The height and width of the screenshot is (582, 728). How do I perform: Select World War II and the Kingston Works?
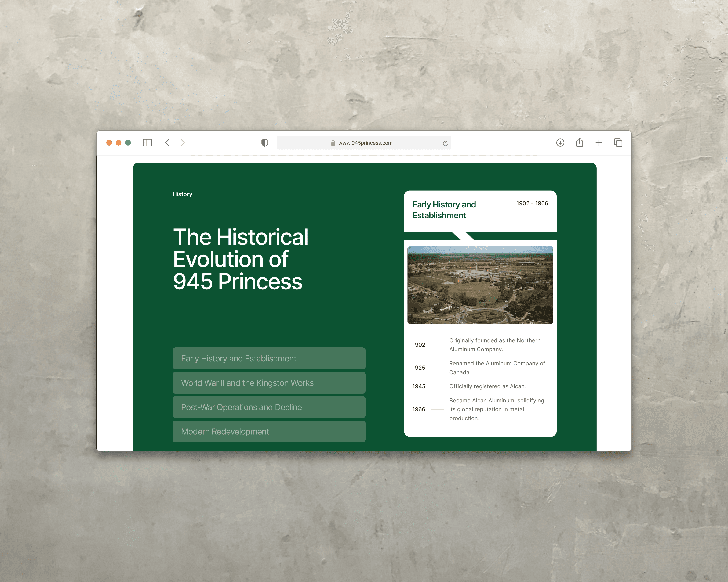click(x=269, y=383)
